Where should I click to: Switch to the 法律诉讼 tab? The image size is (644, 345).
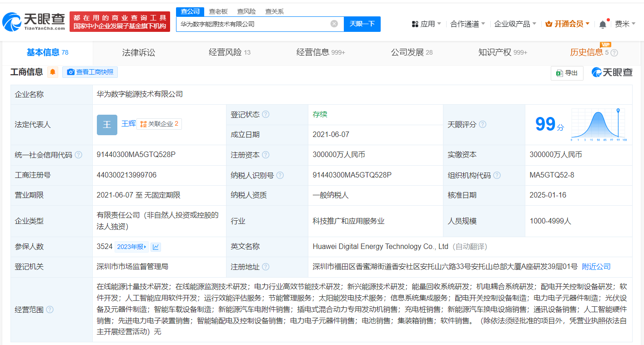(138, 52)
